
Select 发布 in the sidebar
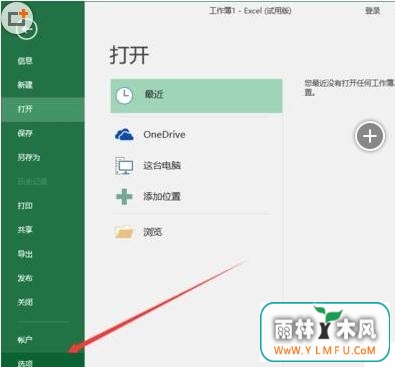point(25,278)
